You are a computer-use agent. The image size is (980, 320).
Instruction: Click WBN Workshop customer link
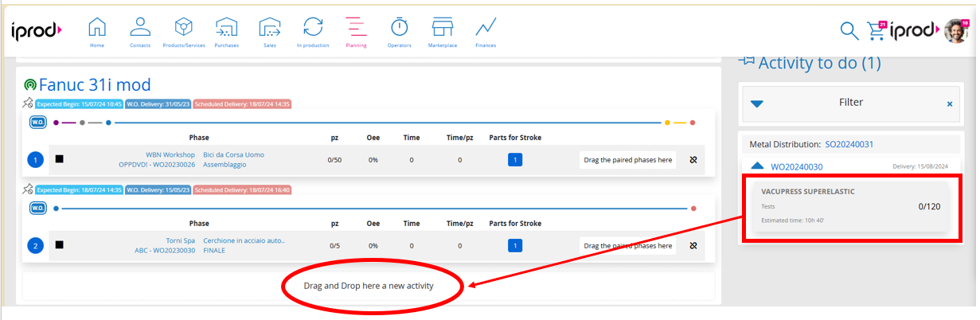170,154
